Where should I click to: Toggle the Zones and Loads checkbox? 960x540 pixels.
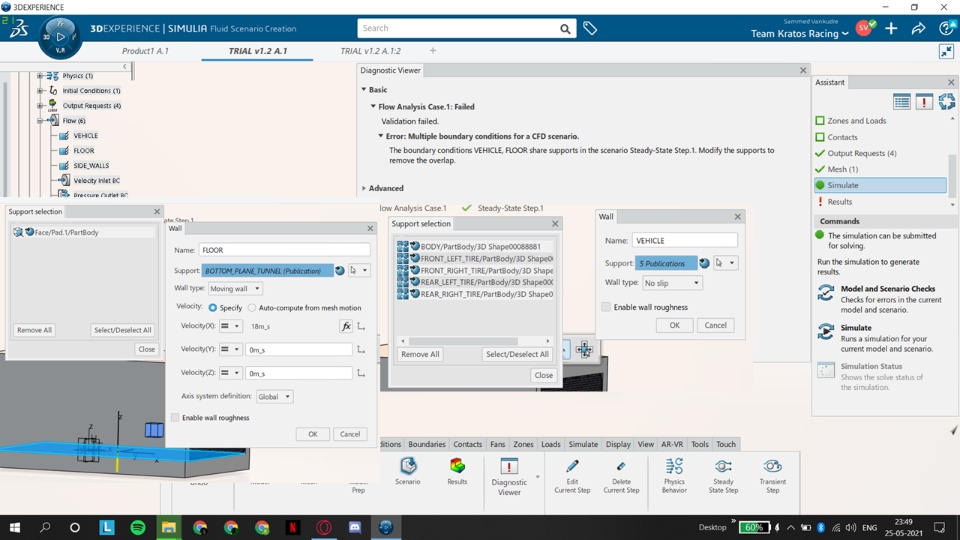820,121
